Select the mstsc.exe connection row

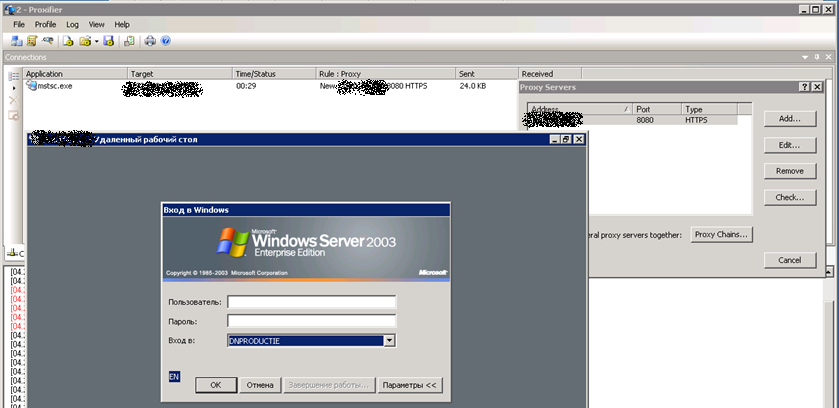pyautogui.click(x=271, y=86)
